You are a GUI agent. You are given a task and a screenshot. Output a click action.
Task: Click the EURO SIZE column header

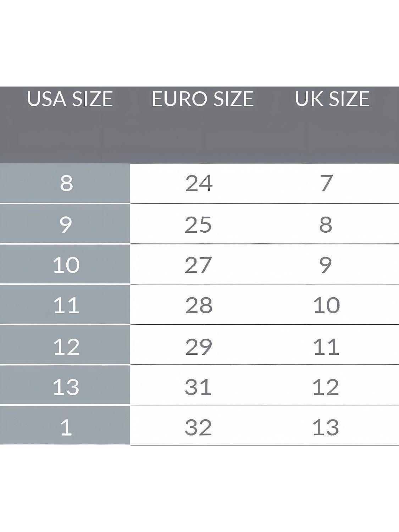[203, 99]
